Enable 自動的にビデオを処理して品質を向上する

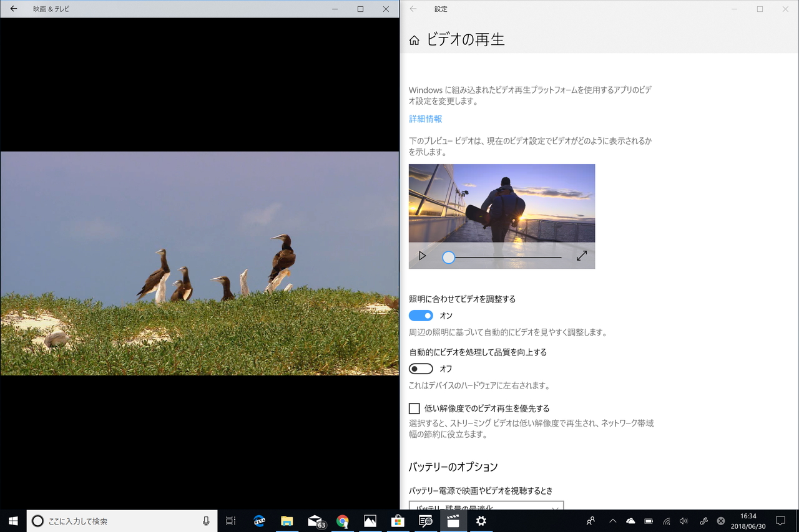click(421, 369)
